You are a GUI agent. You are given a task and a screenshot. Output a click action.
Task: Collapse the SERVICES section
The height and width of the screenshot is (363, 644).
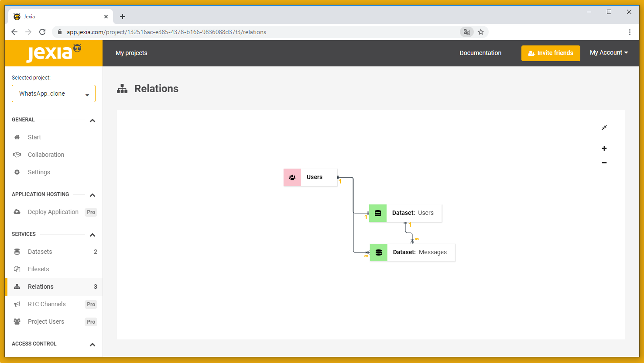coord(92,235)
